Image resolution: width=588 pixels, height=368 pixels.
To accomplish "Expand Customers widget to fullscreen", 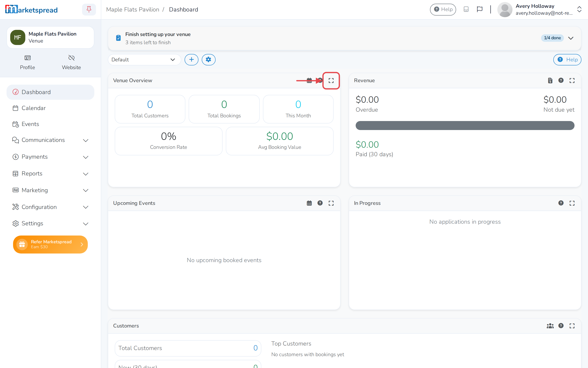I will click(x=572, y=326).
